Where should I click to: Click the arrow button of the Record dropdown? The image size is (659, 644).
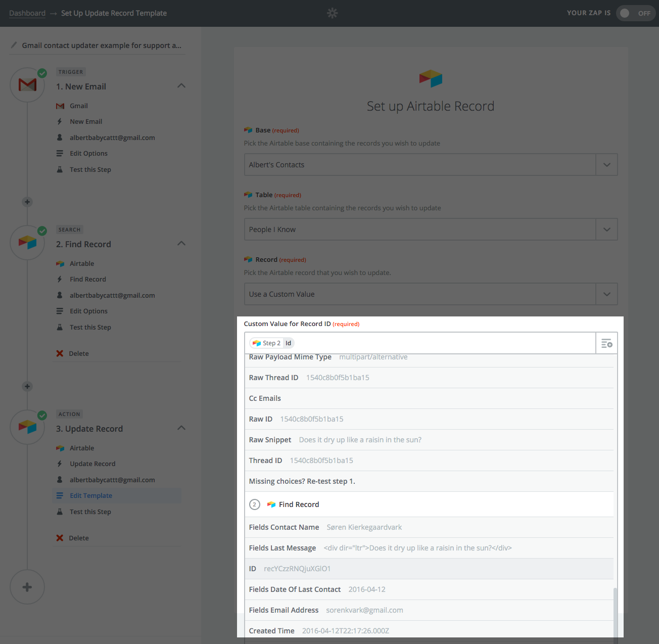point(606,294)
